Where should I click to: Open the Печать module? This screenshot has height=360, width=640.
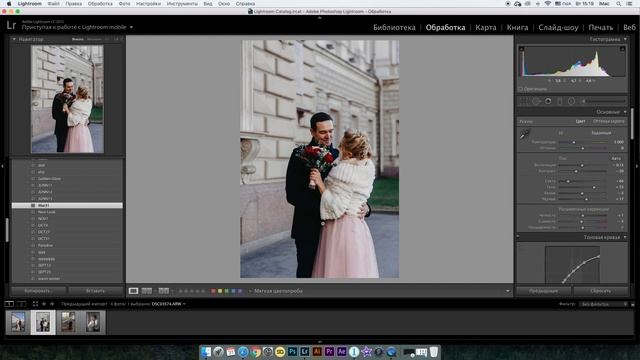[x=600, y=27]
